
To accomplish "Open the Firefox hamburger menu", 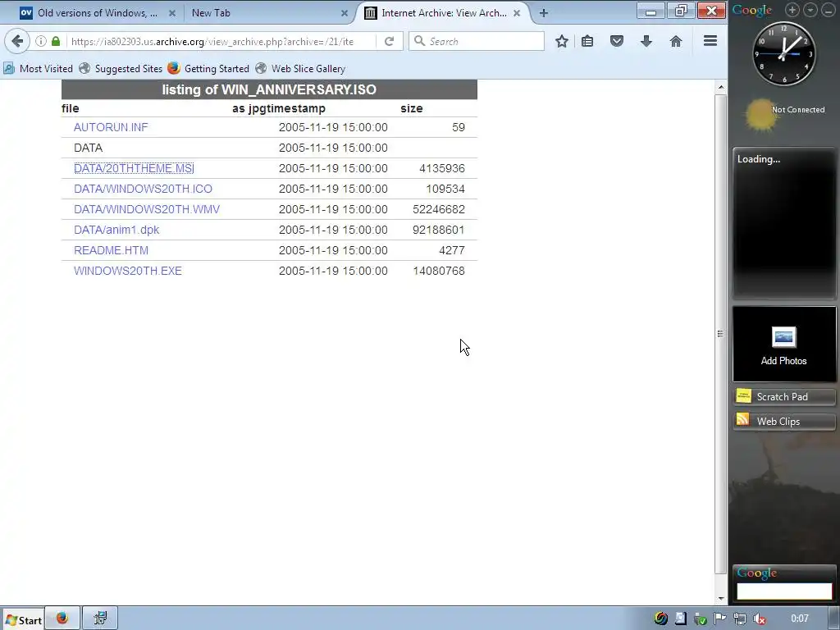I will click(710, 41).
